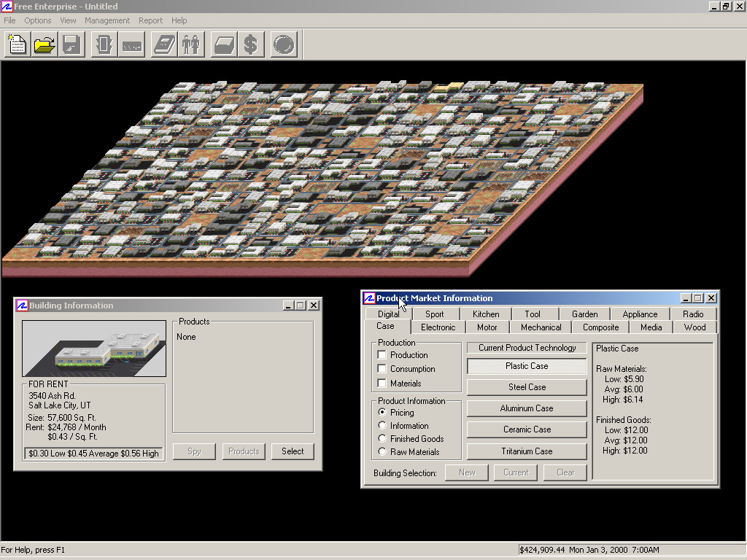This screenshot has width=747, height=560.
Task: Maximize the Product Market Information window
Action: tap(698, 298)
